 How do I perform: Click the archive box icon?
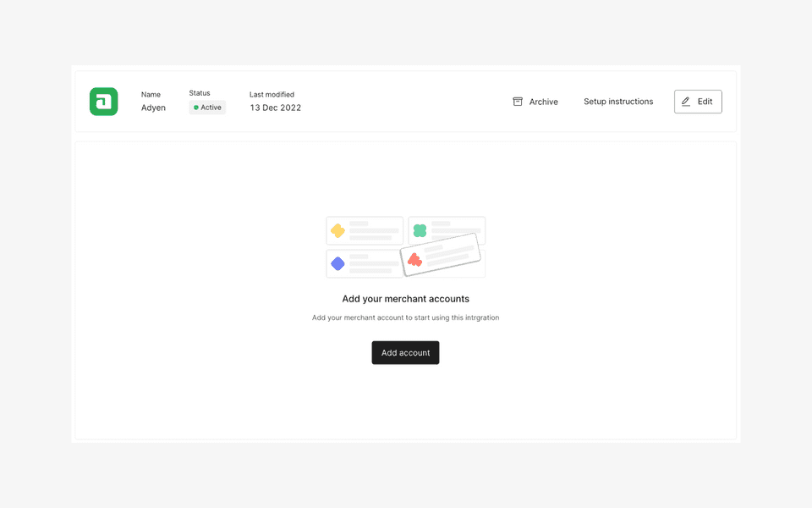click(518, 102)
